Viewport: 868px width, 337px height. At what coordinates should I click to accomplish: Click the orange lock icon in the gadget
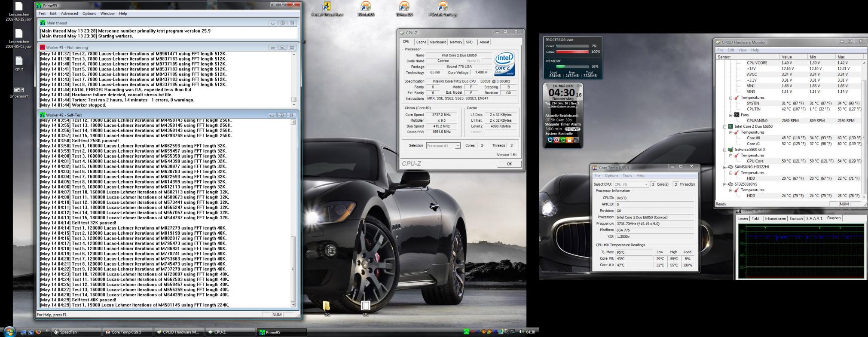pos(569,140)
